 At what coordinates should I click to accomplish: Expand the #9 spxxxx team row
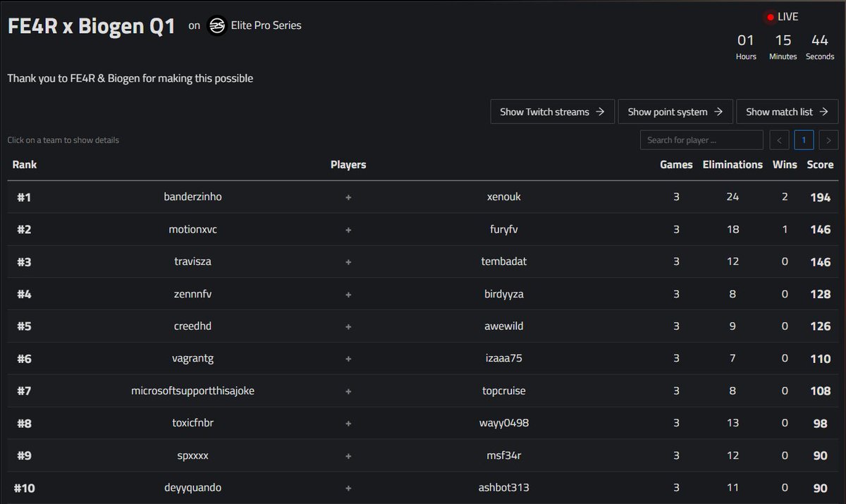pyautogui.click(x=423, y=455)
